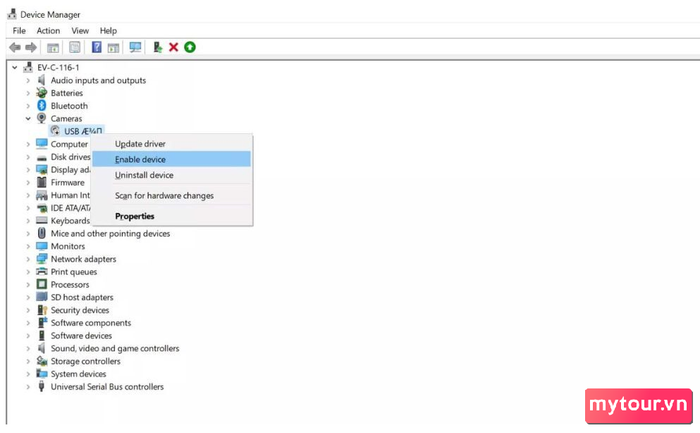Select SD host adapters label

(82, 297)
